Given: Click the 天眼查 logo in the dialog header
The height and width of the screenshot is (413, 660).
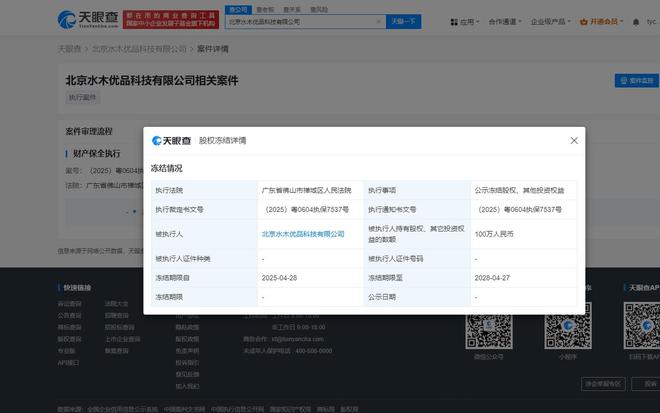Looking at the screenshot, I should click(171, 141).
